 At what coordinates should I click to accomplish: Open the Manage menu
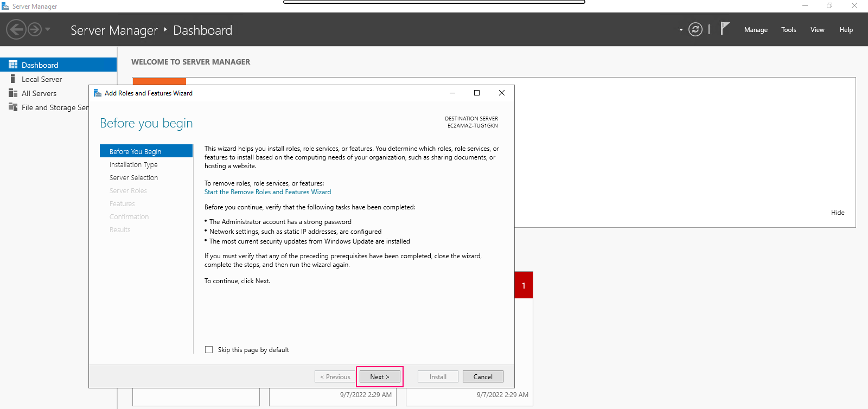click(756, 30)
